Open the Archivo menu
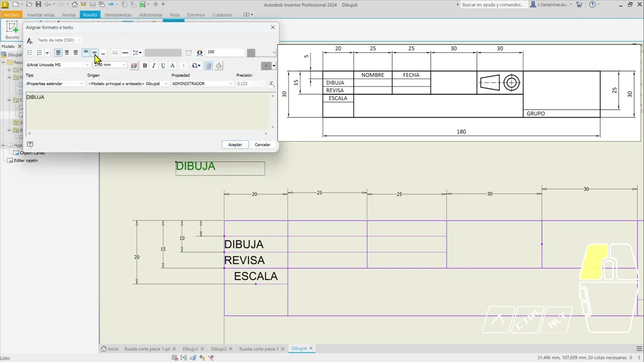The image size is (644, 362). (11, 15)
